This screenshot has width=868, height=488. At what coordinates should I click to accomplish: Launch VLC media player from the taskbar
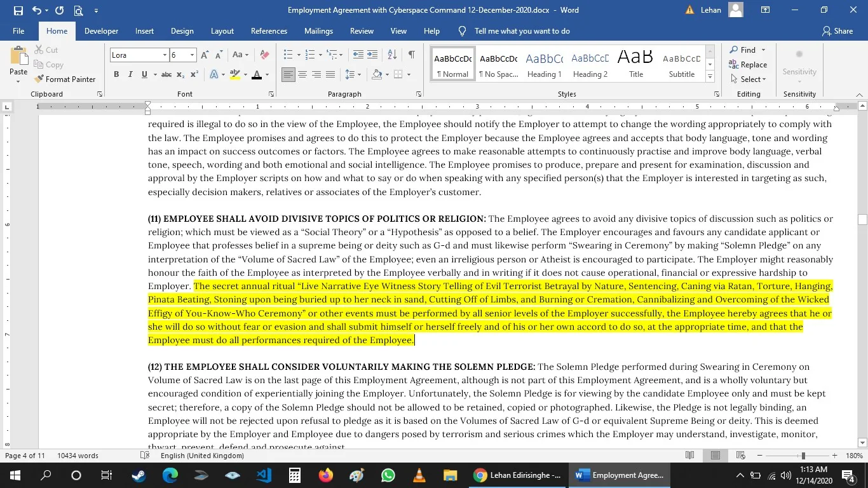(419, 475)
